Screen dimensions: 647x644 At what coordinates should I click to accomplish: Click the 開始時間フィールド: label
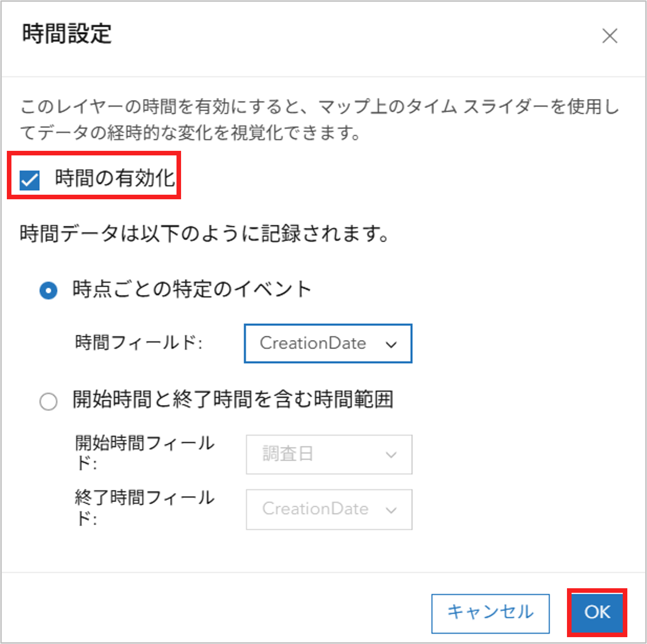click(x=144, y=452)
